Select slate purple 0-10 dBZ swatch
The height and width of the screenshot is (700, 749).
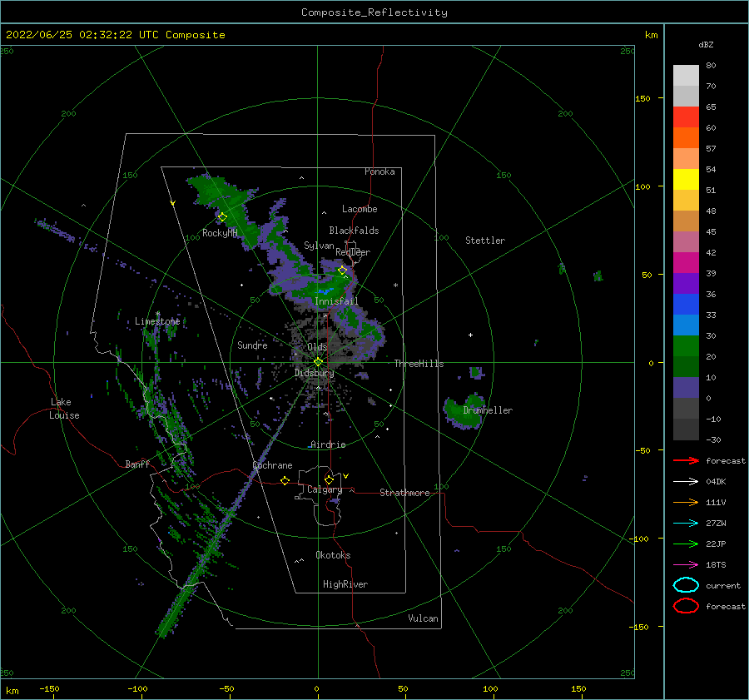686,388
